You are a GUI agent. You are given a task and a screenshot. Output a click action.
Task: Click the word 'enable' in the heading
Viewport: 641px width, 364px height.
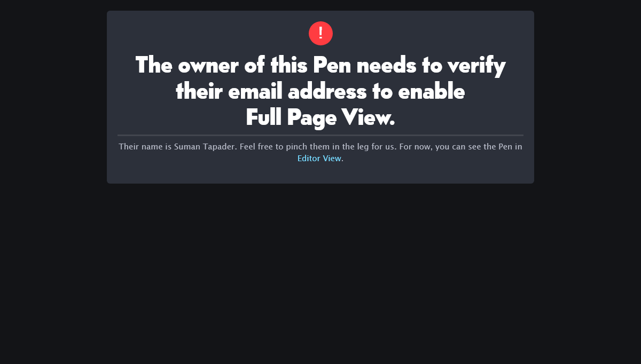click(432, 92)
